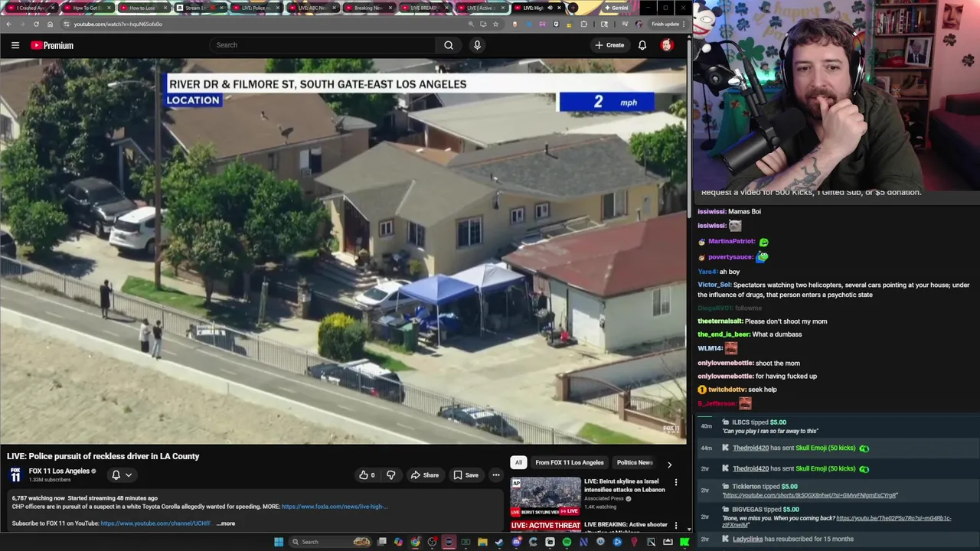Click chat username Victor_Sol
Viewport: 980px width, 551px height.
coord(714,285)
